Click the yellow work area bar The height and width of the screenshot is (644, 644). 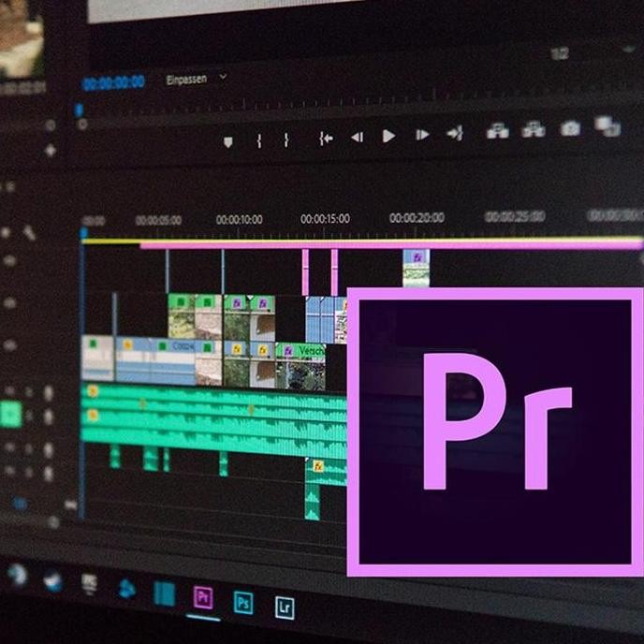pyautogui.click(x=361, y=241)
